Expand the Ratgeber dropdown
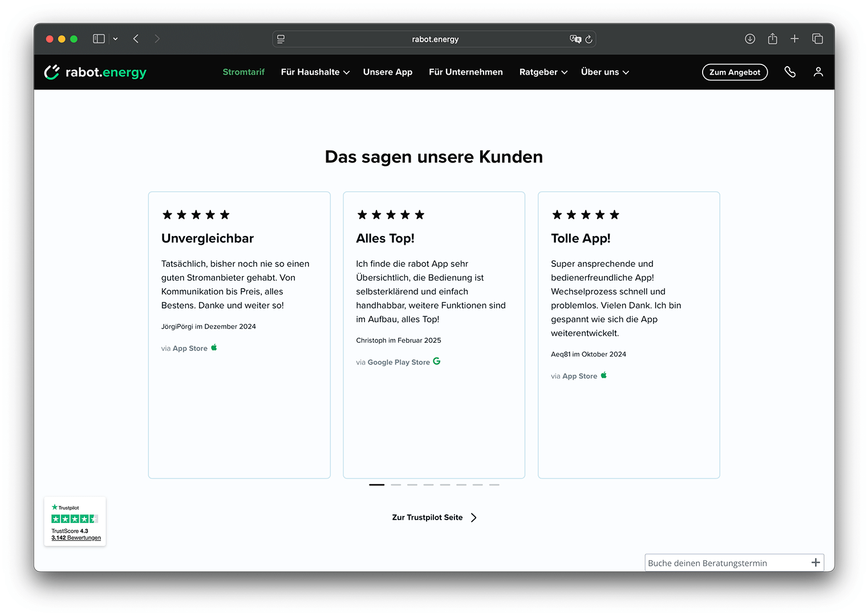The image size is (868, 616). tap(542, 72)
